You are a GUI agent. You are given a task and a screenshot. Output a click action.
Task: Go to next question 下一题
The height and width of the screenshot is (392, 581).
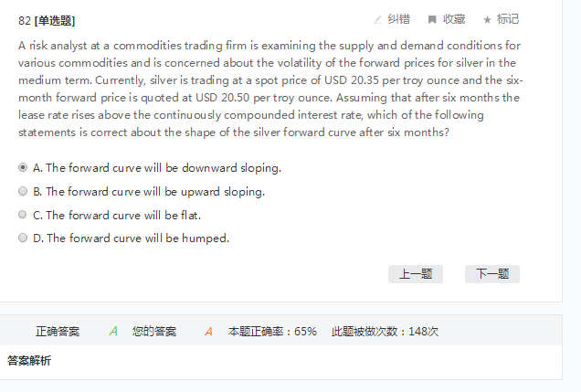(x=492, y=274)
